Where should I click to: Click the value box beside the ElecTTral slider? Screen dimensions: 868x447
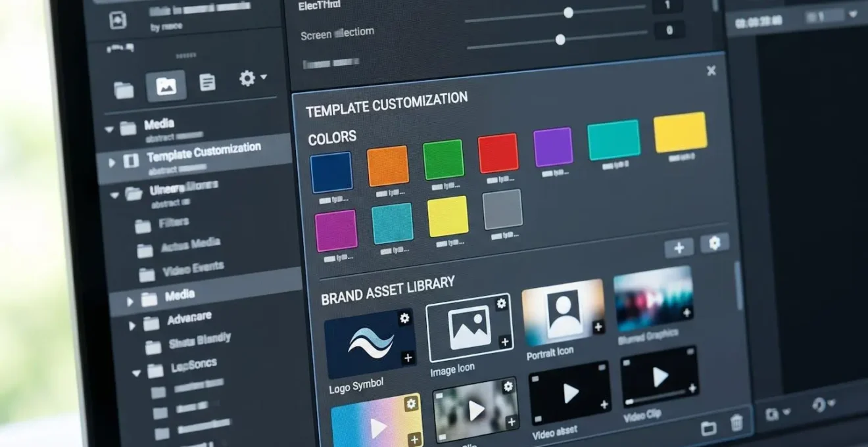coord(668,6)
